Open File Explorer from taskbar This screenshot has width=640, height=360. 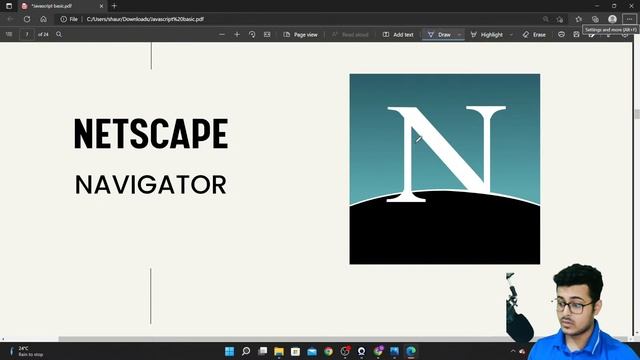tap(279, 351)
